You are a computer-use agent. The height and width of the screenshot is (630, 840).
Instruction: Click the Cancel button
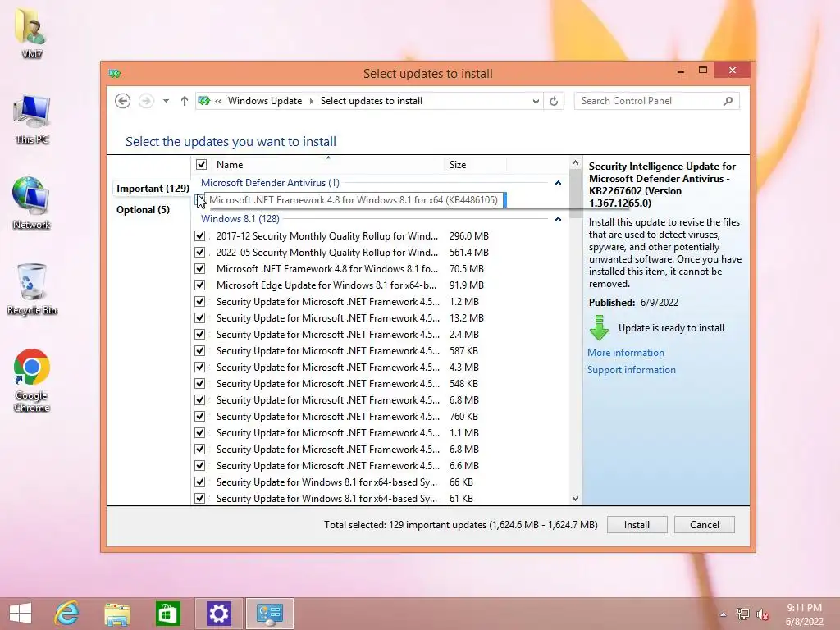click(705, 525)
